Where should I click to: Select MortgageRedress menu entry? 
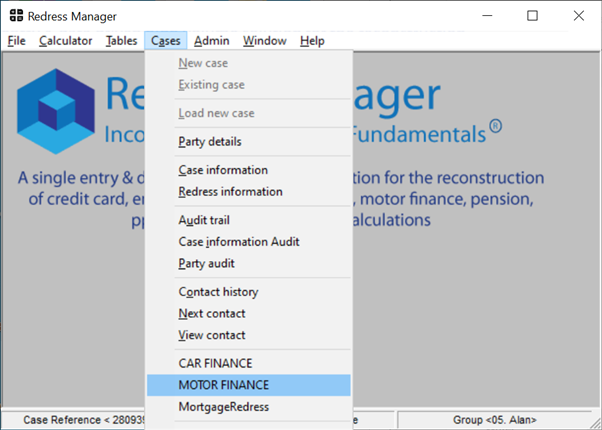[248, 407]
